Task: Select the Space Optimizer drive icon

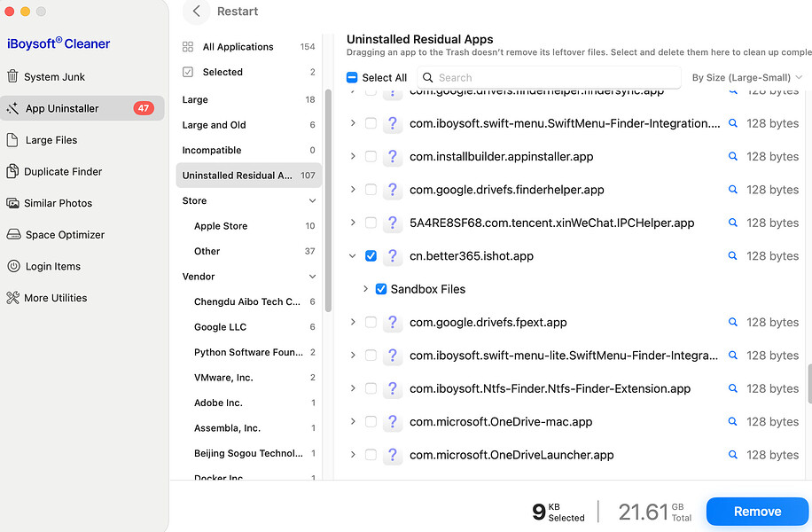Action: tap(13, 235)
